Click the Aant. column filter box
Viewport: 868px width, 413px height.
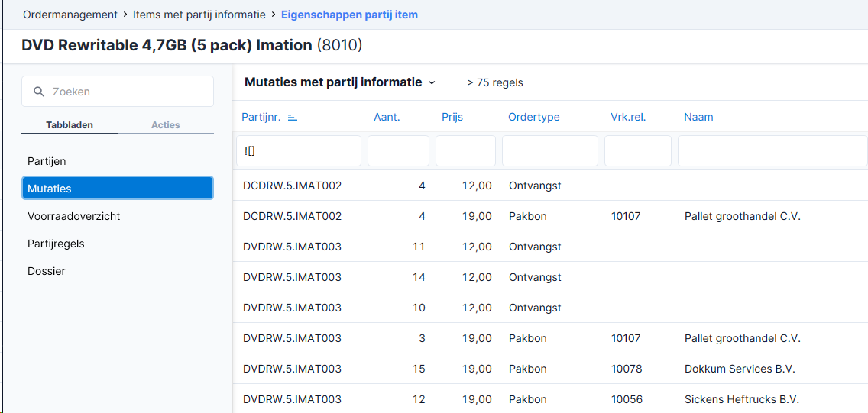pyautogui.click(x=398, y=151)
